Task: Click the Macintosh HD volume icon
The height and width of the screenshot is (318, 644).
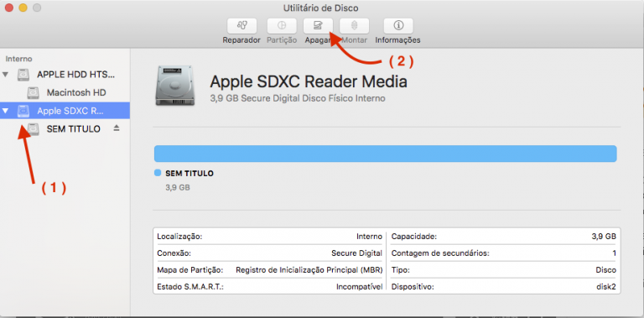Action: [34, 93]
